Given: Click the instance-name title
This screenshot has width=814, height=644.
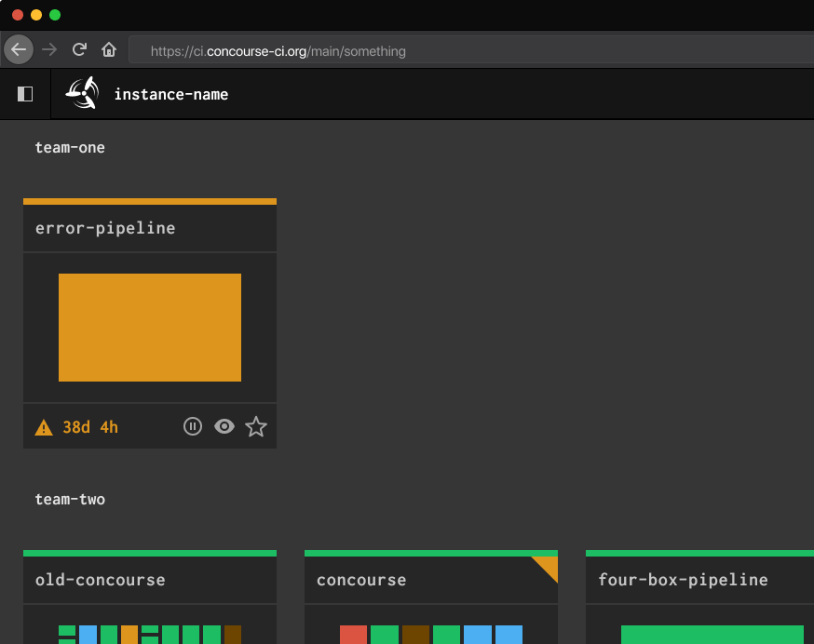Looking at the screenshot, I should tap(171, 93).
